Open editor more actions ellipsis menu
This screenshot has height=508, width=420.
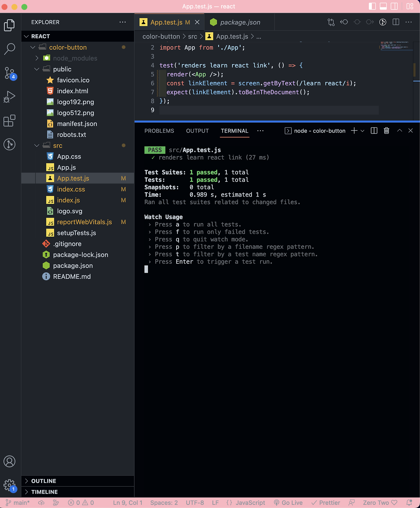pos(409,22)
